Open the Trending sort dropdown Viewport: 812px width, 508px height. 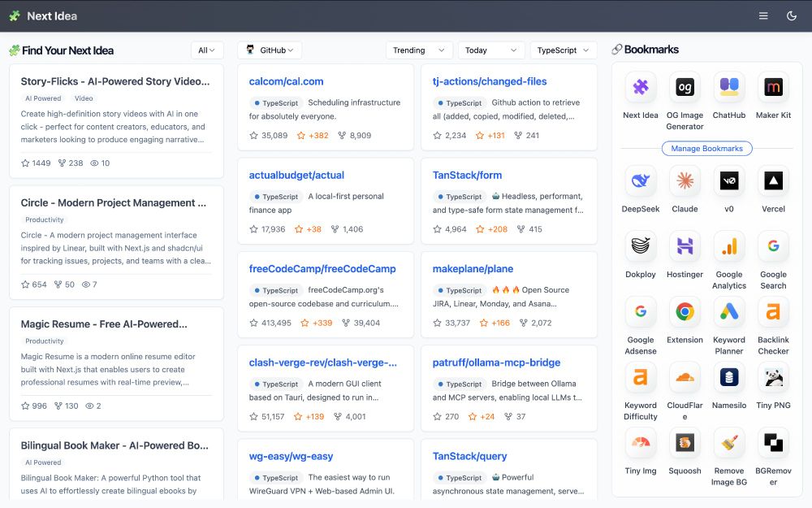click(x=419, y=50)
